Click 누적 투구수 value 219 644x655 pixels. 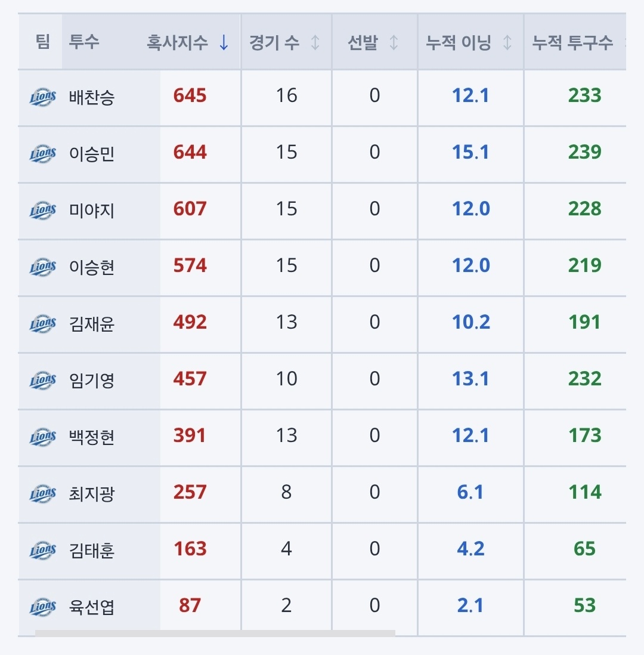(585, 265)
